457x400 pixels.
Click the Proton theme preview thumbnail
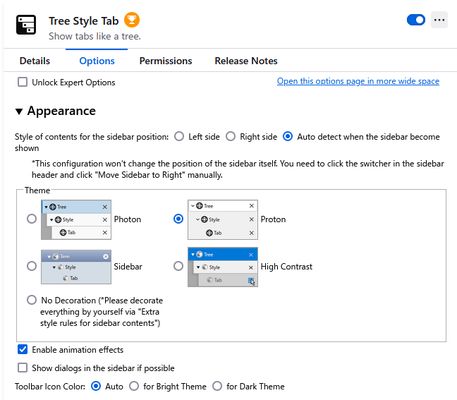click(223, 220)
